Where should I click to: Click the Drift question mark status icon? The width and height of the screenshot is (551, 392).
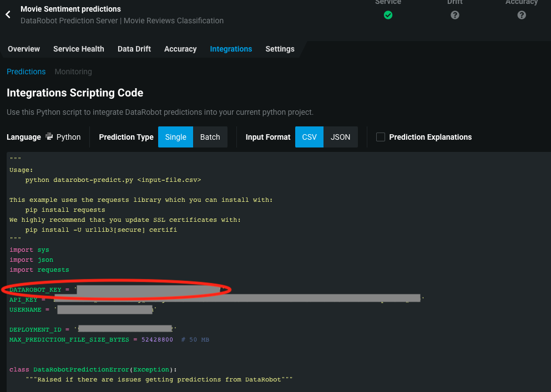[454, 15]
